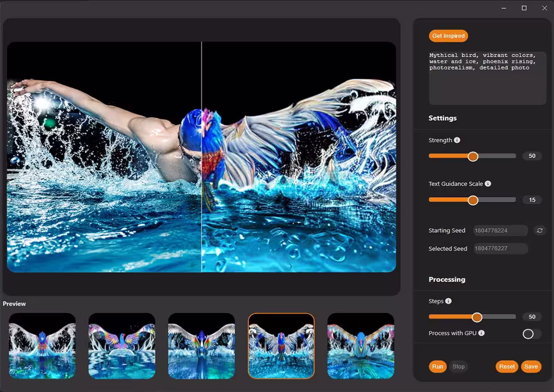Save the generated result

(531, 366)
